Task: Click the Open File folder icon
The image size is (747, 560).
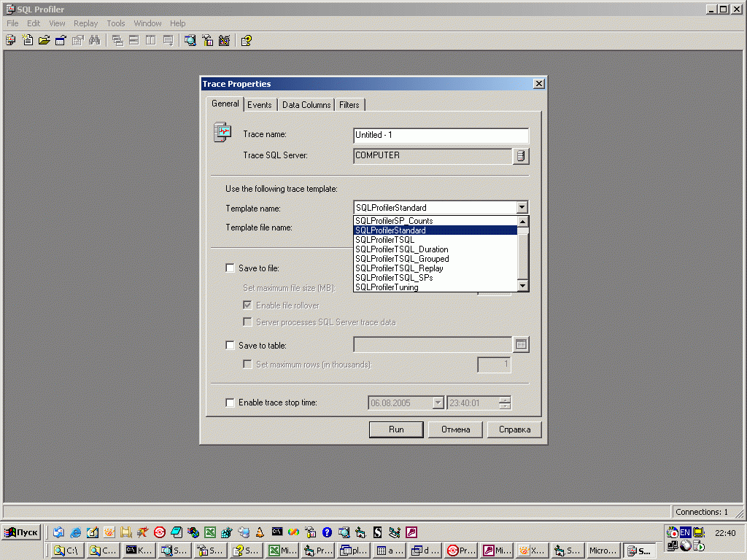Action: [44, 41]
